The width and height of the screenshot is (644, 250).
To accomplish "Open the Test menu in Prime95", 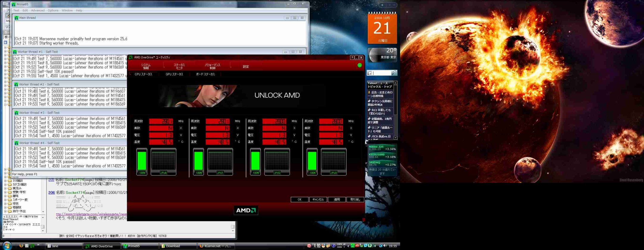I will (16, 10).
